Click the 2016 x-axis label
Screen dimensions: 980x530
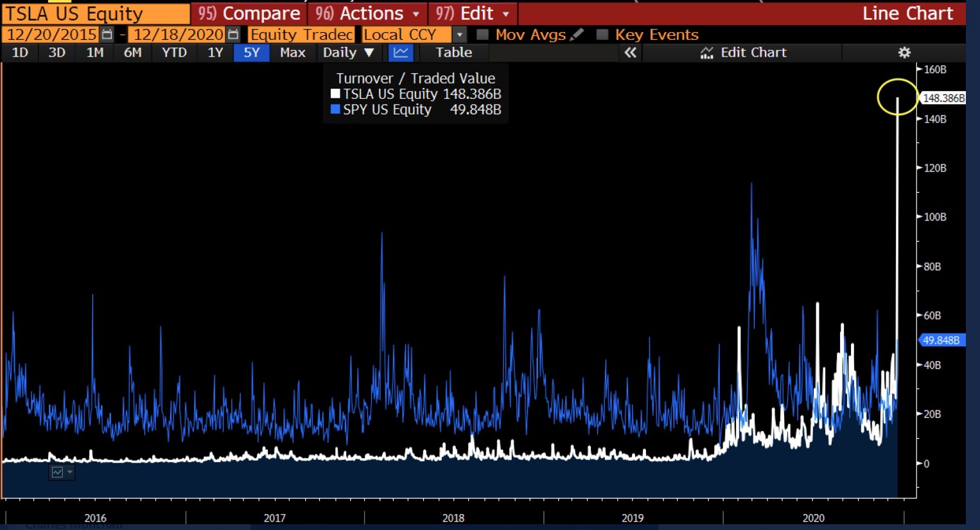tap(96, 518)
